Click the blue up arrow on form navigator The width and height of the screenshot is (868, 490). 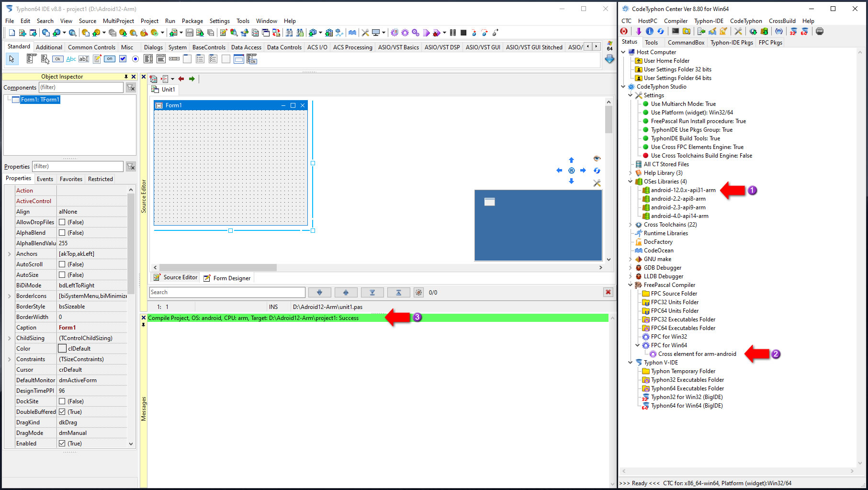point(571,160)
